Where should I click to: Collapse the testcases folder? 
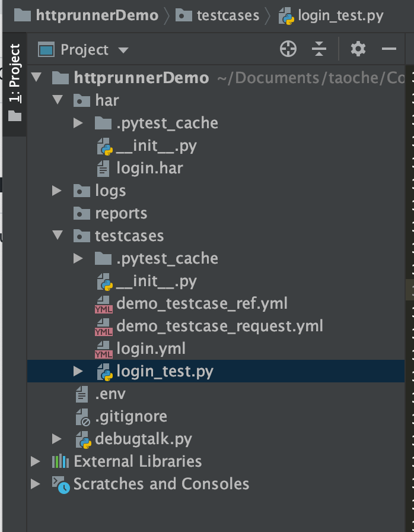click(57, 235)
